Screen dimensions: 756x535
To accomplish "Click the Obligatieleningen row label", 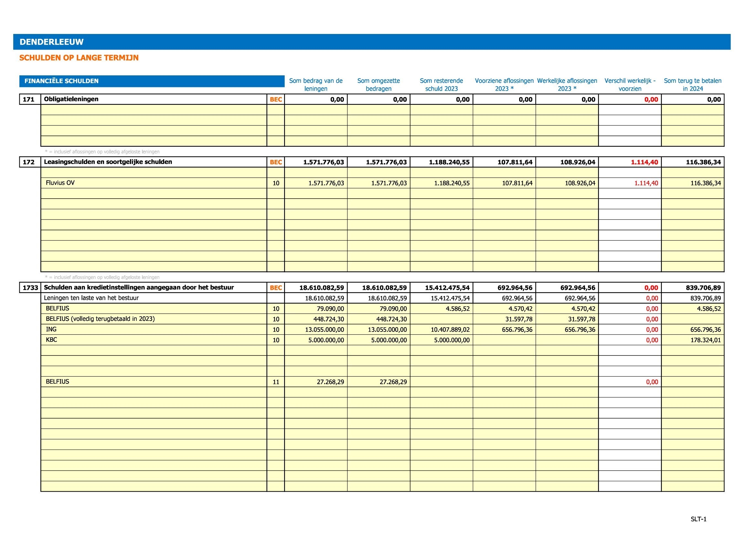I will [71, 99].
